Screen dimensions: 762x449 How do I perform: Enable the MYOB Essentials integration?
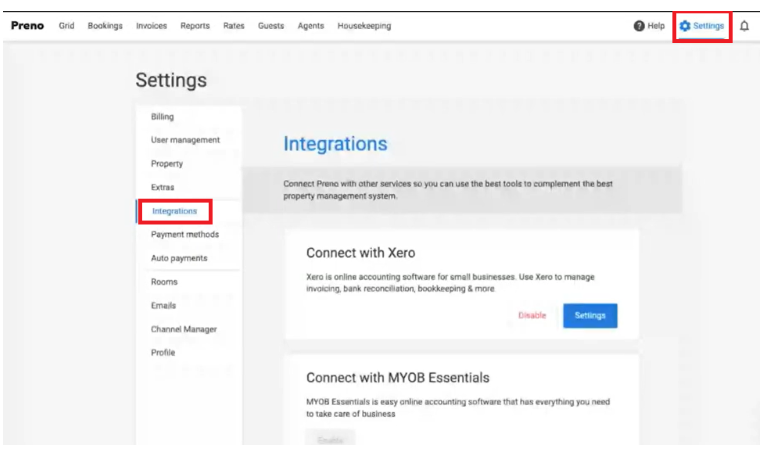(x=330, y=439)
